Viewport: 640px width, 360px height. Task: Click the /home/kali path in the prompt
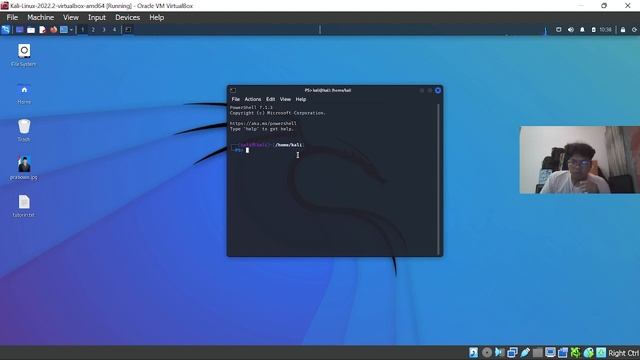pos(289,145)
